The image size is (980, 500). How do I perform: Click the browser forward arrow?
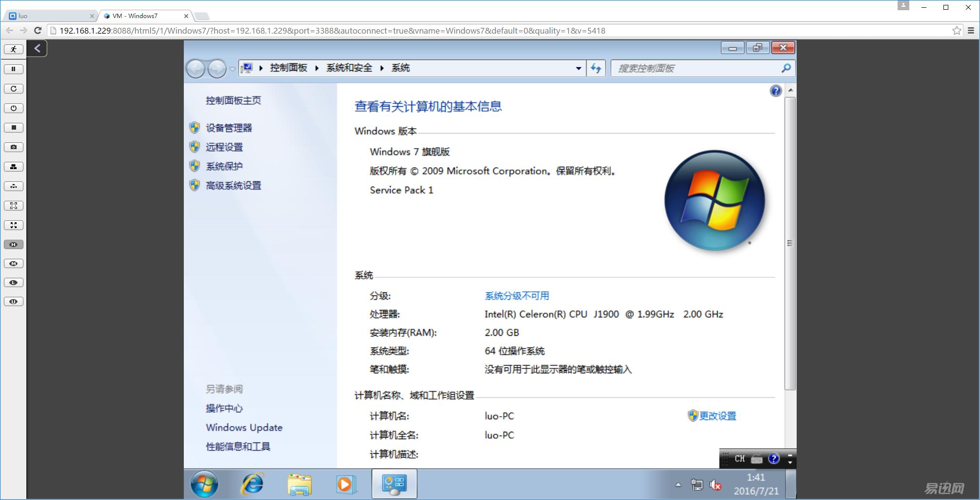coord(23,30)
